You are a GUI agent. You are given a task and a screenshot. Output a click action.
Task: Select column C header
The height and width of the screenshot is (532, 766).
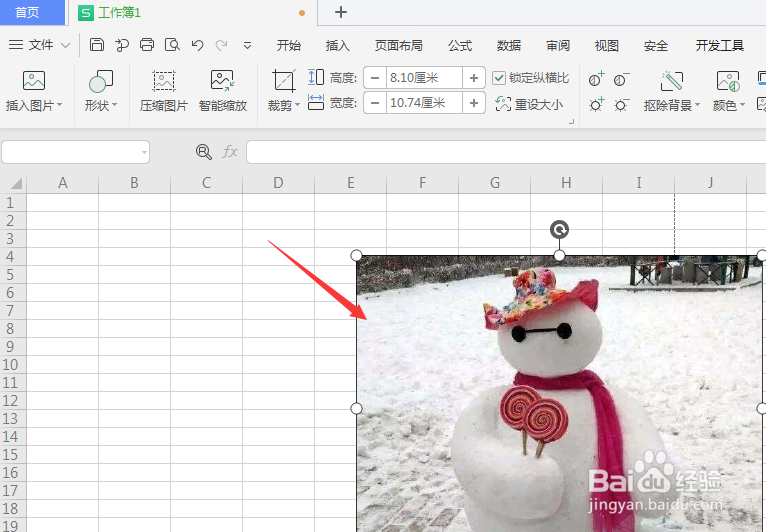pos(206,183)
